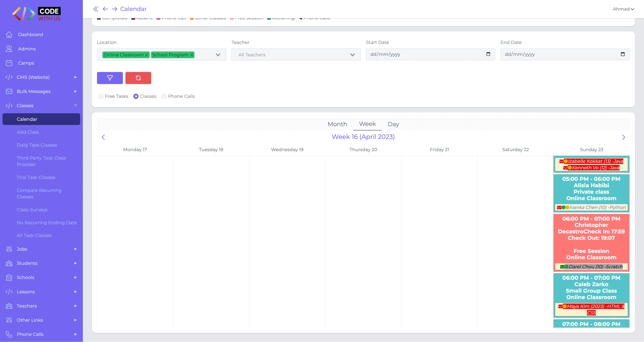This screenshot has height=342, width=644.
Task: Open Add Class in the sidebar
Action: click(x=28, y=132)
